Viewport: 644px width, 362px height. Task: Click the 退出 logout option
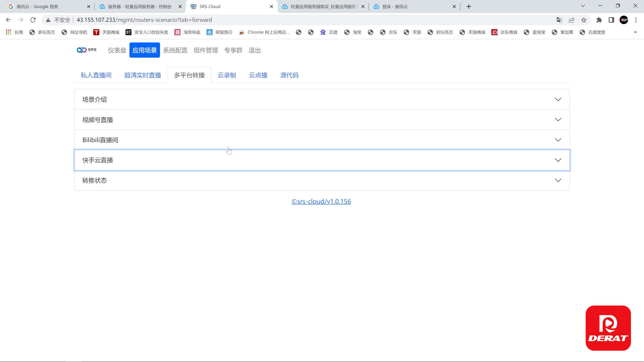[255, 50]
